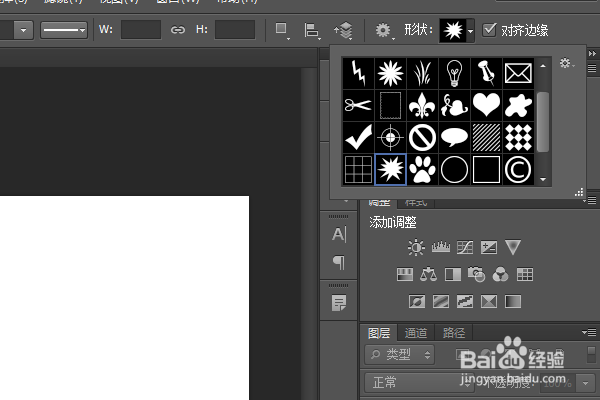This screenshot has height=400, width=600.
Task: Switch to the 图层 layers tab
Action: (379, 333)
